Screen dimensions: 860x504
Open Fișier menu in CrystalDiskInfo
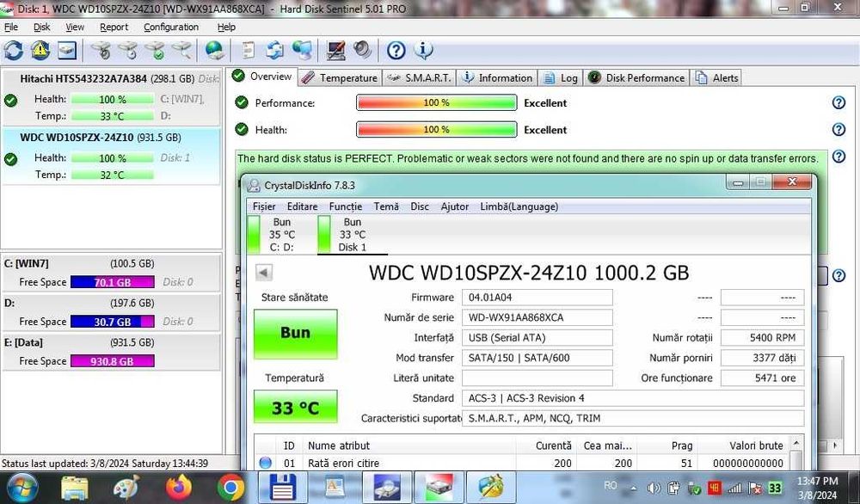pyautogui.click(x=264, y=206)
